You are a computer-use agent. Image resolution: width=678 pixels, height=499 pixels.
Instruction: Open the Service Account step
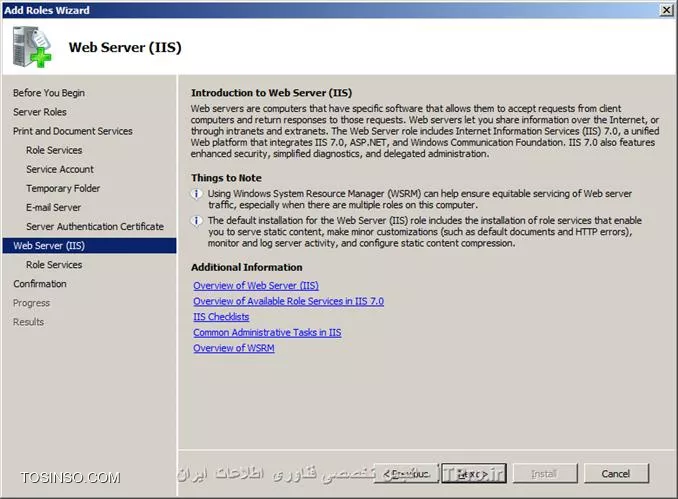tap(60, 169)
